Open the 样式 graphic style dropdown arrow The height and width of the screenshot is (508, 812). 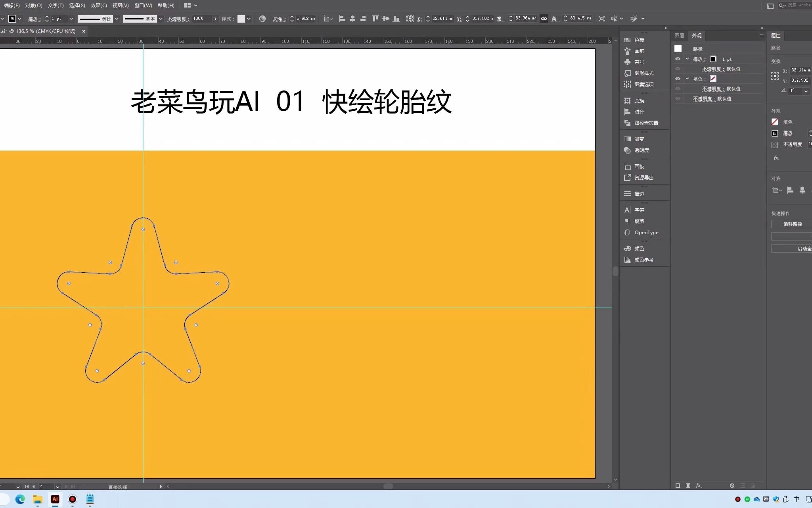[x=249, y=19]
